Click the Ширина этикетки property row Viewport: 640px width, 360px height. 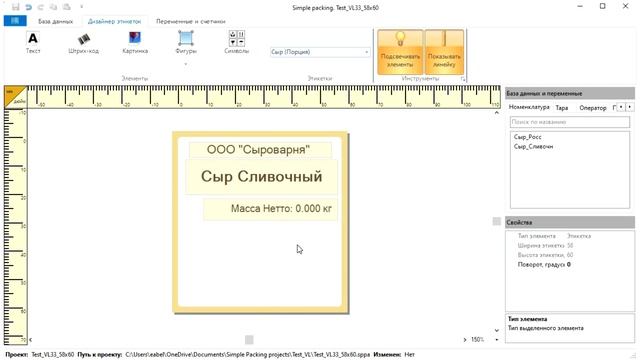570,245
